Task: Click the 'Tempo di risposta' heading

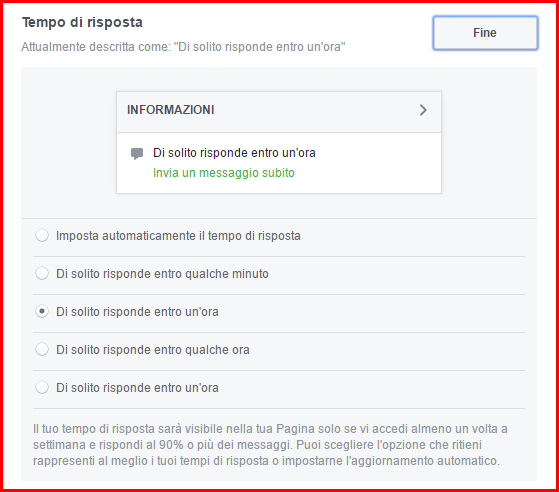Action: (x=82, y=22)
